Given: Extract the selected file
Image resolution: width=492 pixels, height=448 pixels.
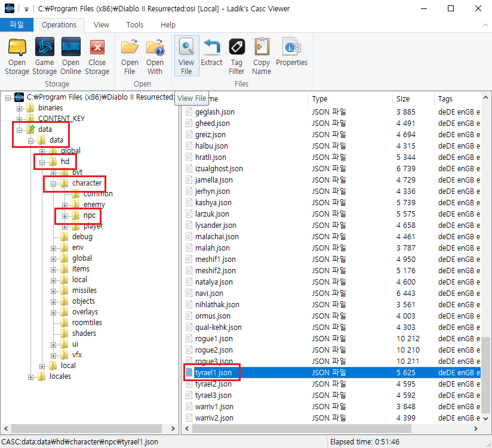Looking at the screenshot, I should 211,52.
